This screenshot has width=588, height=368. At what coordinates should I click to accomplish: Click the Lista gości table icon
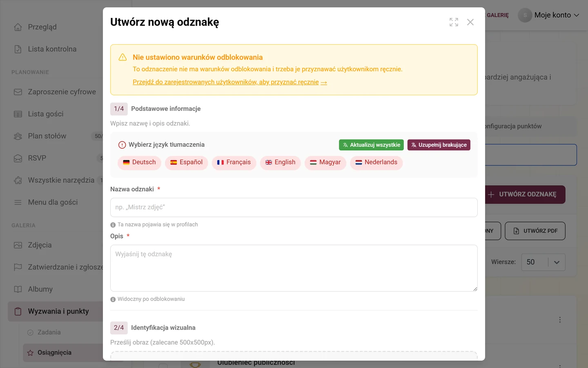[18, 114]
